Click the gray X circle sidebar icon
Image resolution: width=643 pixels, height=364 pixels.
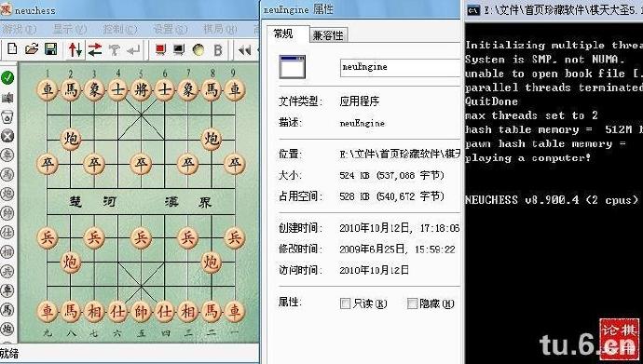point(7,136)
